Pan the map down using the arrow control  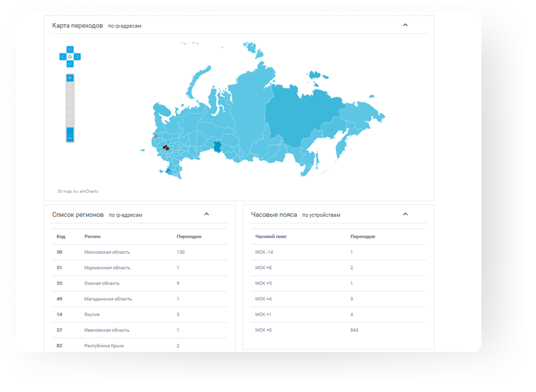(70, 64)
